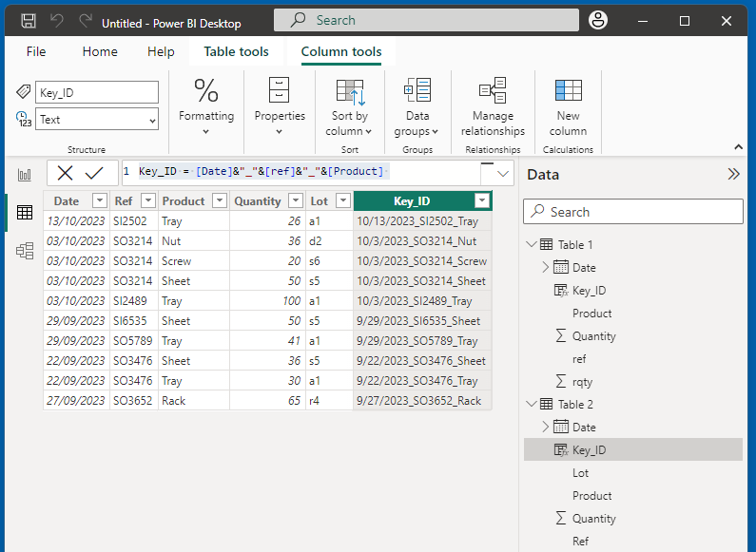
Task: Open the File menu
Action: point(36,51)
